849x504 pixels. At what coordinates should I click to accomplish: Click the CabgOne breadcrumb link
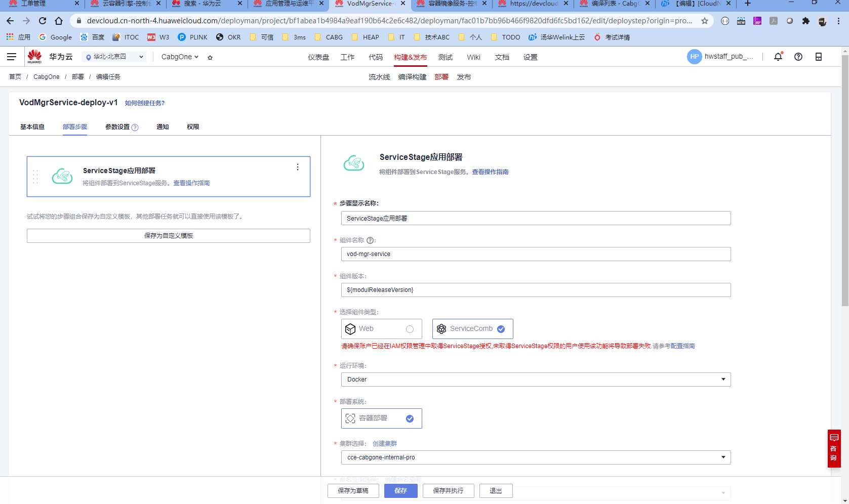47,77
